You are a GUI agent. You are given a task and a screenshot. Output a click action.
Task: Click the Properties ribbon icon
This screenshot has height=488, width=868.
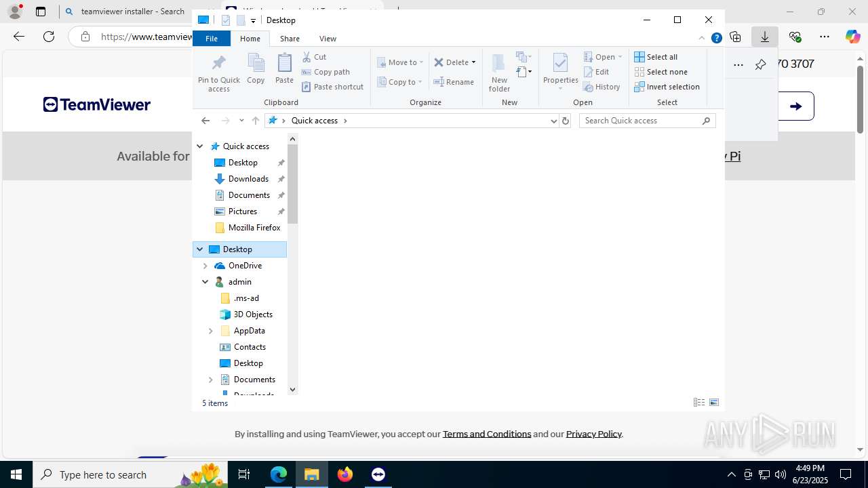pos(560,73)
